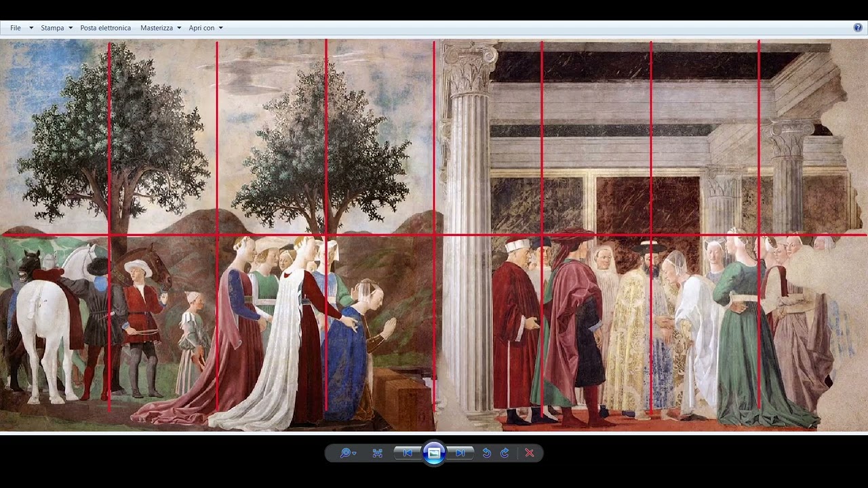The height and width of the screenshot is (488, 868).
Task: Rotate the image counterclockwise
Action: click(487, 453)
